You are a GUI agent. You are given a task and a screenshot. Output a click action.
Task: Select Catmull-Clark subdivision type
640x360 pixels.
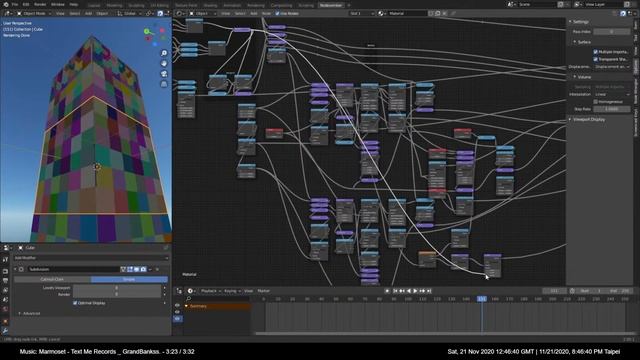(52, 280)
